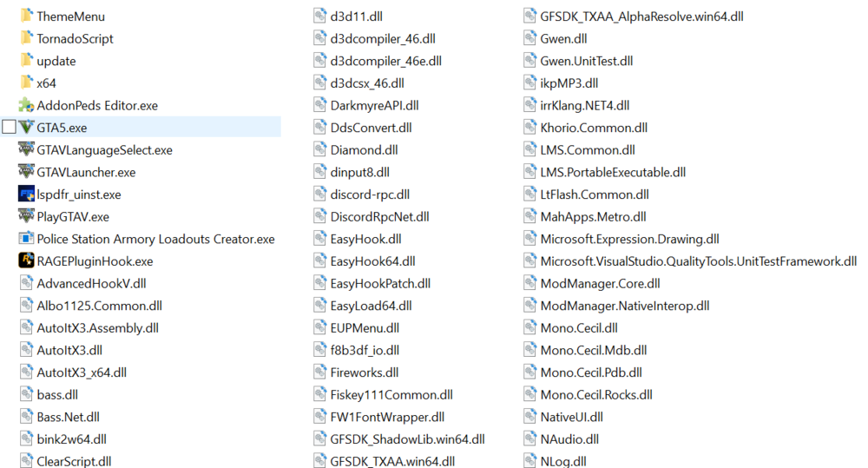Viewport: 868px width, 468px height.
Task: Select the file name LtFlash.Common.dll
Action: click(595, 194)
